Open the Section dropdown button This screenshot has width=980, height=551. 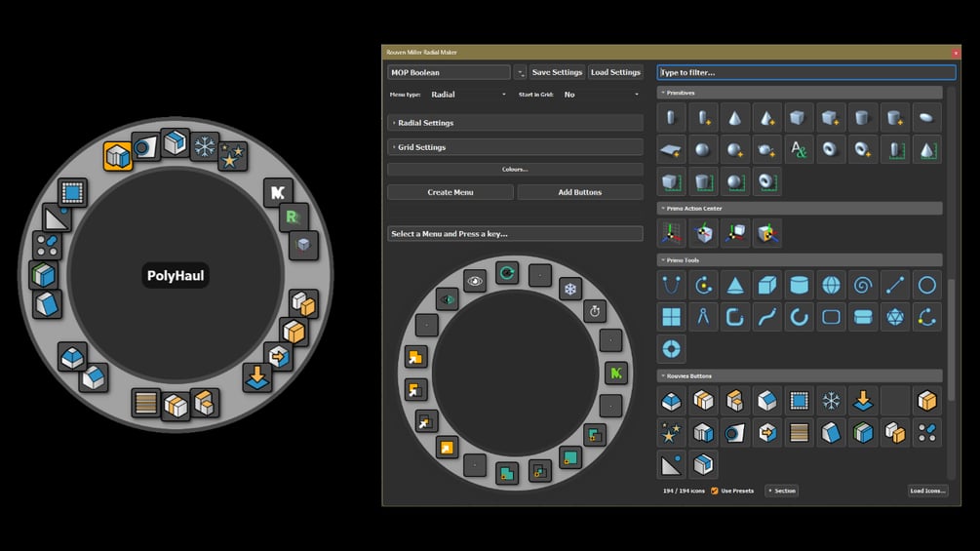(782, 492)
